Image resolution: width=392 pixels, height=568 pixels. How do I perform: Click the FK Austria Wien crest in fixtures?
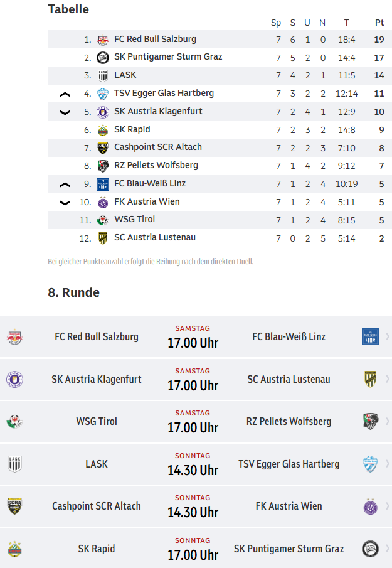tap(370, 506)
